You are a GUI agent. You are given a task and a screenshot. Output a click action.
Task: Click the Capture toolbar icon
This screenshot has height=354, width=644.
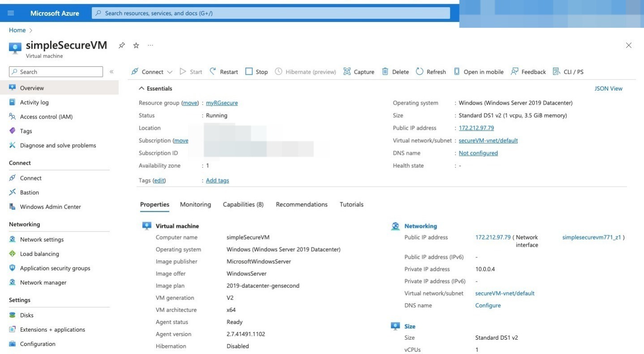347,72
